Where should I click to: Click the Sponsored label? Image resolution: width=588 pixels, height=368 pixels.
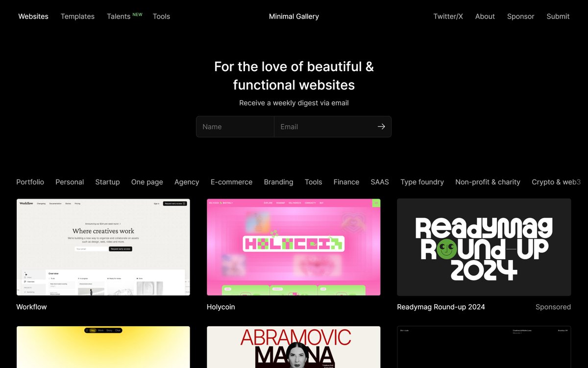pos(553,307)
